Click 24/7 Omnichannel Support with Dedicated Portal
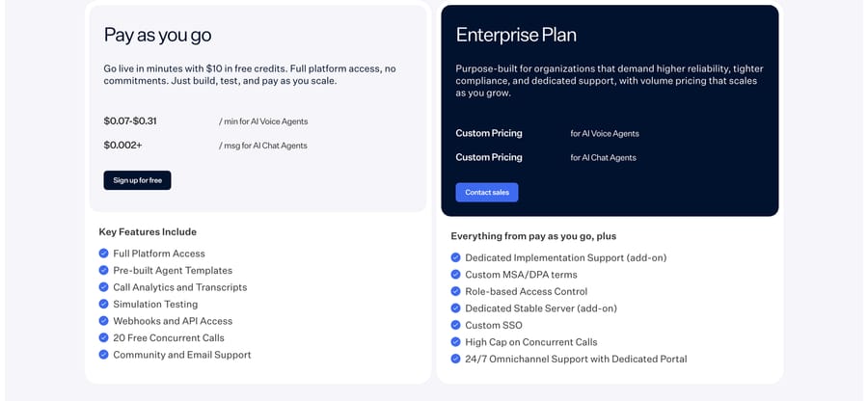The image size is (868, 401). coord(576,360)
